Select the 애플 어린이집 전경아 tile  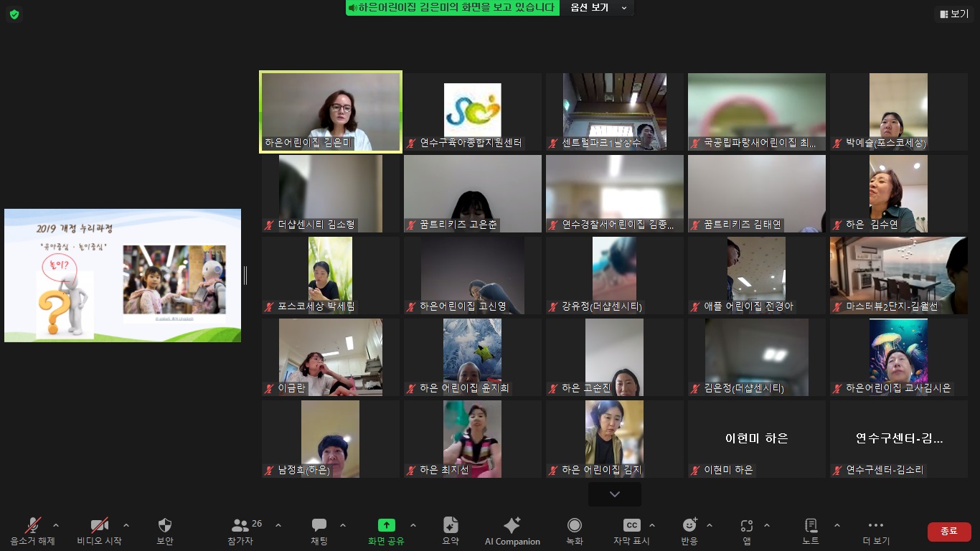tap(757, 275)
